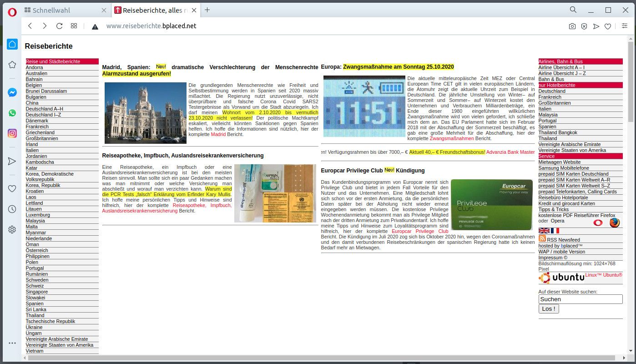
Task: Open the Opera main menu logo
Action: click(x=12, y=12)
